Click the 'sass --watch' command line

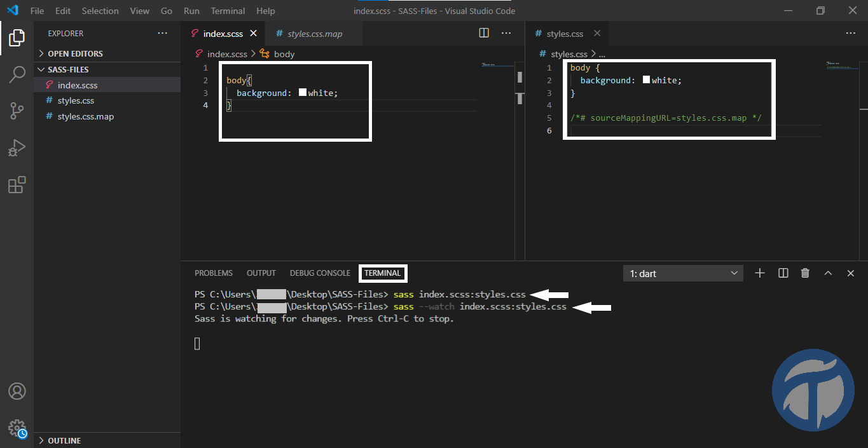pyautogui.click(x=380, y=306)
